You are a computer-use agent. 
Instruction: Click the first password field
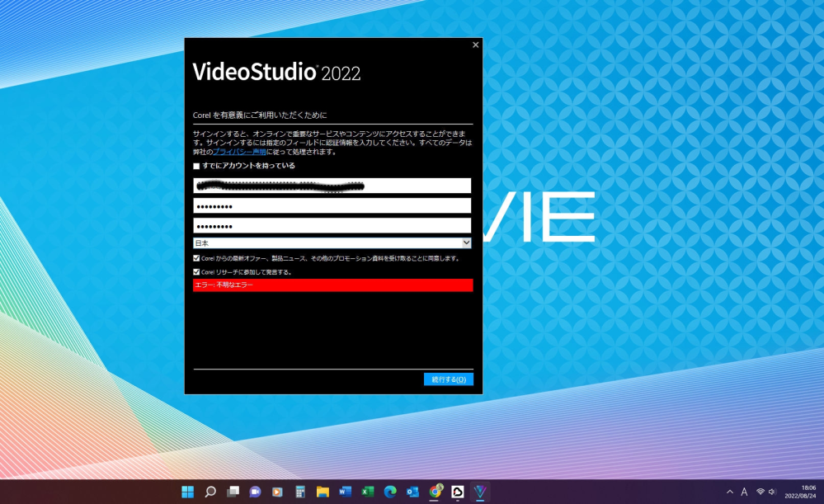(x=332, y=205)
